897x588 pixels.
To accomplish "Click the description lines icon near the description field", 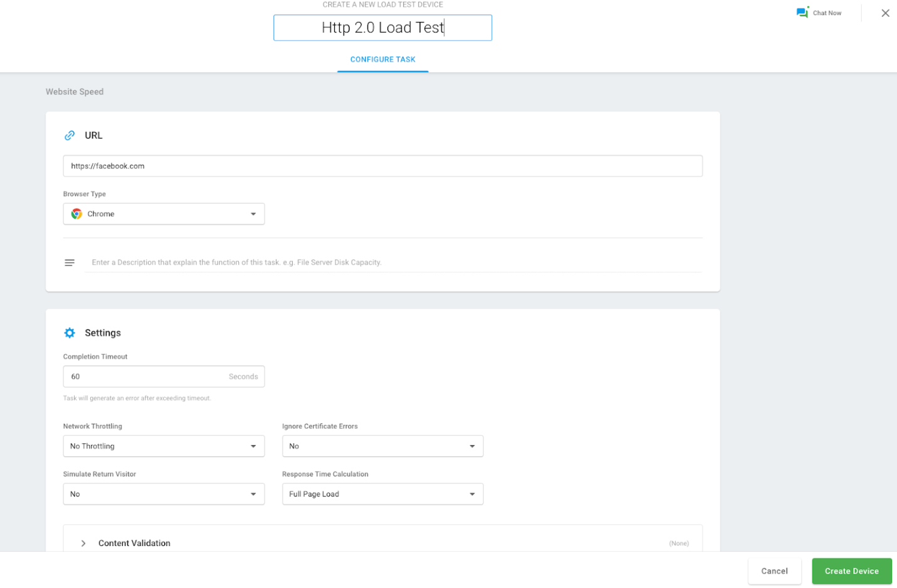I will (69, 262).
